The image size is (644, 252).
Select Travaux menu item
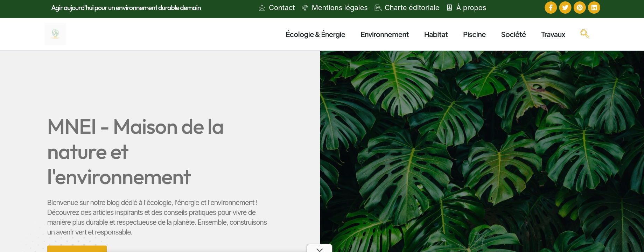553,34
